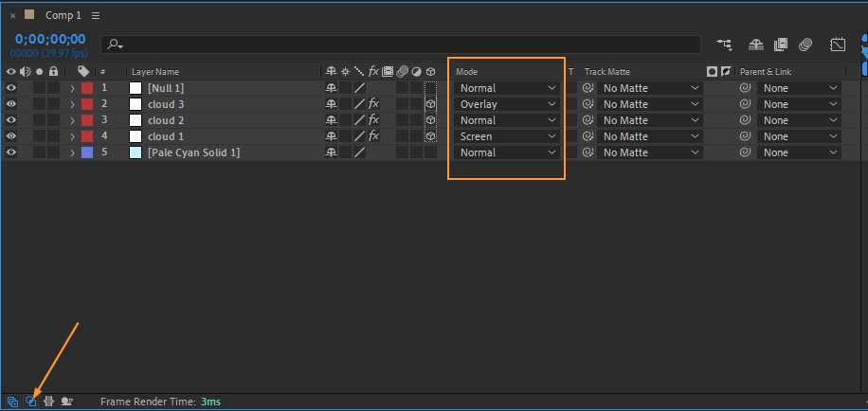868x411 pixels.
Task: Toggle the Transfer Controls pane icon
Action: click(31, 402)
